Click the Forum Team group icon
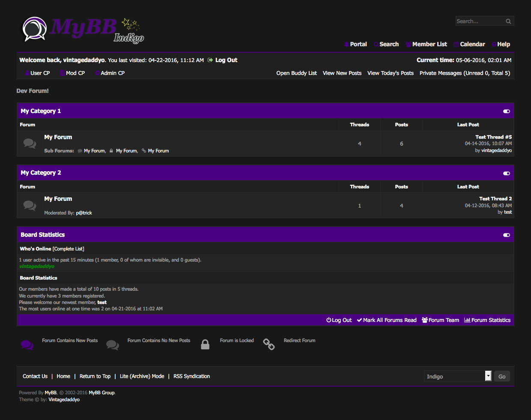 425,320
